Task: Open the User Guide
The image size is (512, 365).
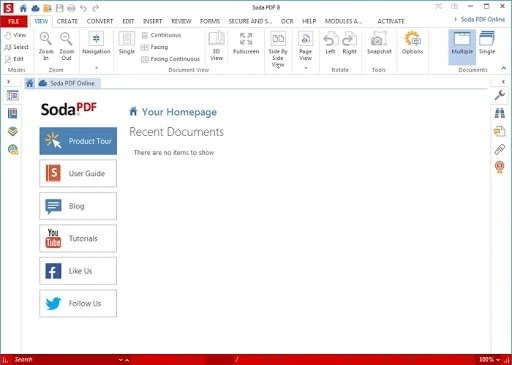Action: click(78, 173)
